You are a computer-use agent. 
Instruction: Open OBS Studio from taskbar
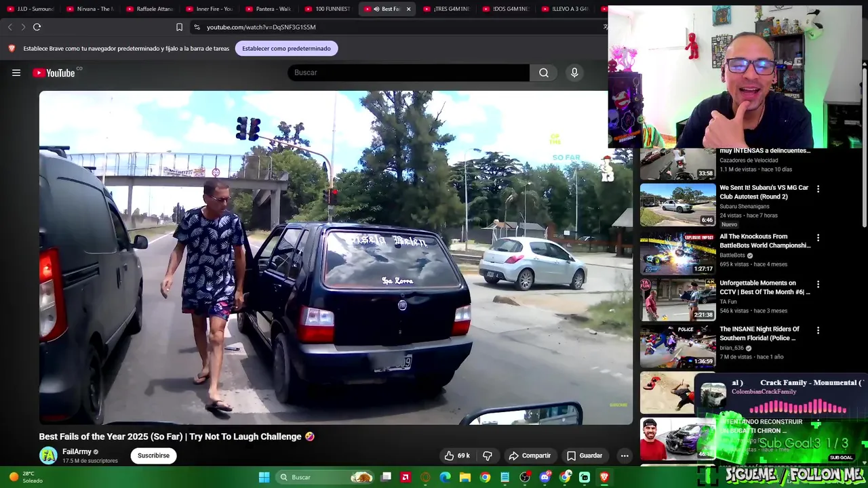(524, 477)
